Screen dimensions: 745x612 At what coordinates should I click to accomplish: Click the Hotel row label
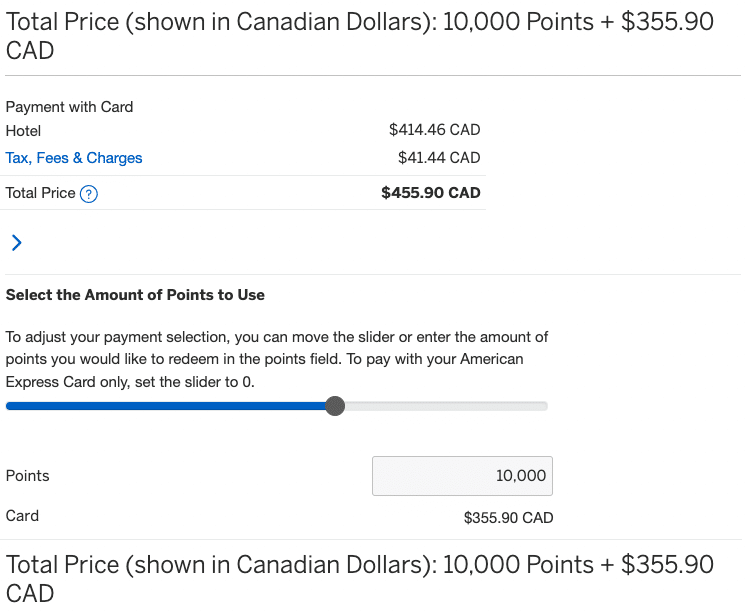[23, 131]
